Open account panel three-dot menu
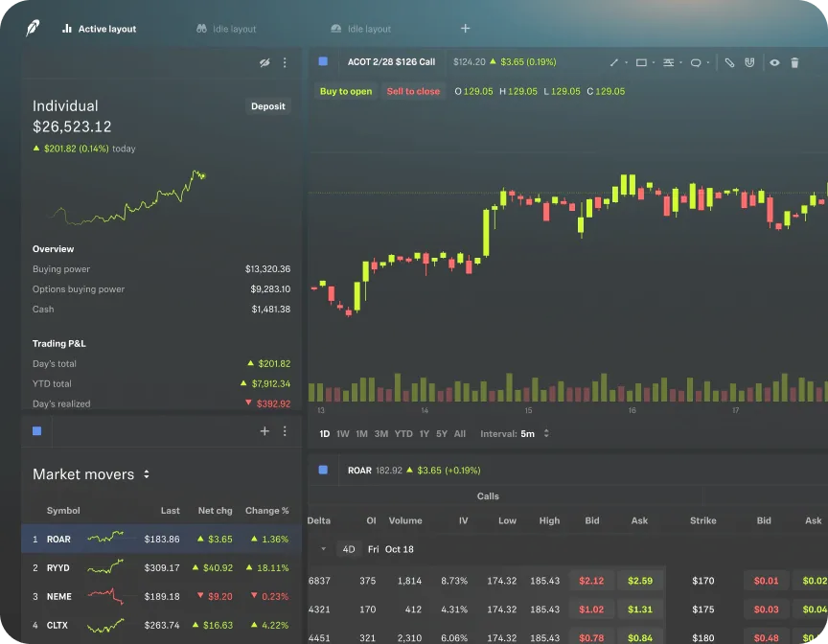This screenshot has height=644, width=828. pyautogui.click(x=285, y=63)
